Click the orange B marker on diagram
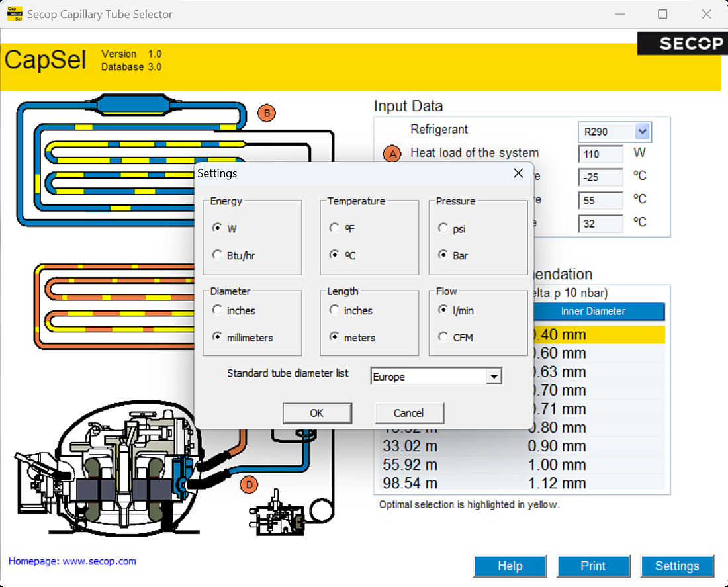This screenshot has height=587, width=728. coord(267,113)
